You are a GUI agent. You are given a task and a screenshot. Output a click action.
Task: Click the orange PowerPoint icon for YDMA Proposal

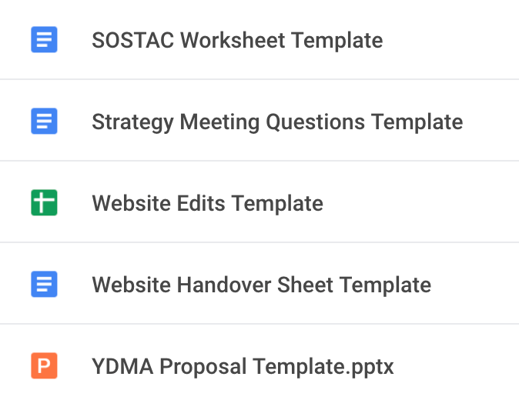[x=44, y=365]
